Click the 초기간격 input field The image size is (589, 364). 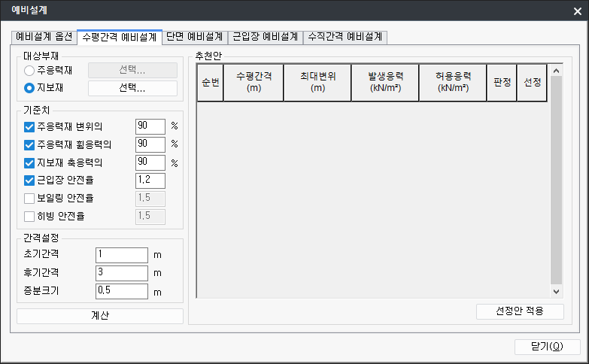coord(122,256)
